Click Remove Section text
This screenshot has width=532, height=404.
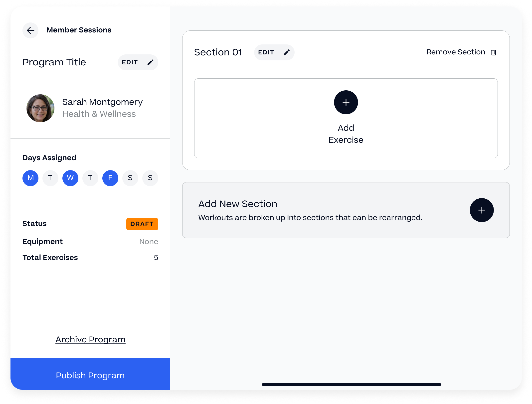coord(456,52)
